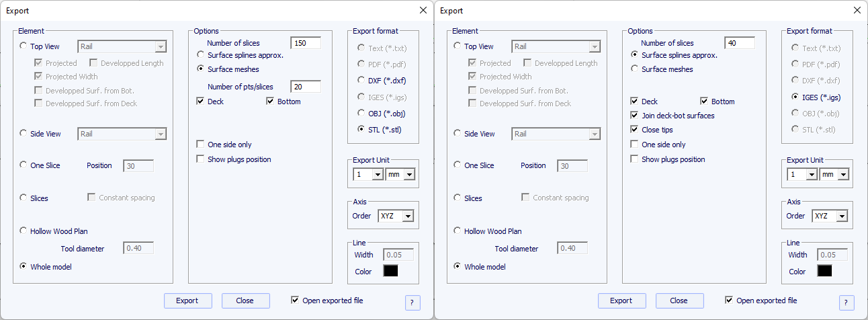Click the ? help button in right Export dialog

pyautogui.click(x=847, y=303)
